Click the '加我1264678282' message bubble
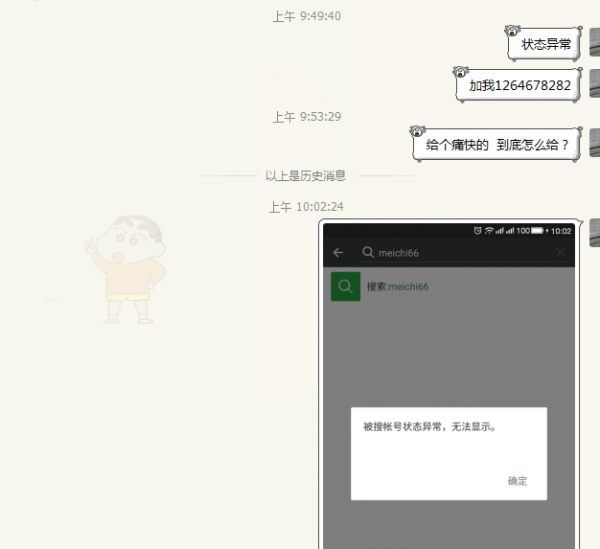600x549 pixels. point(519,85)
